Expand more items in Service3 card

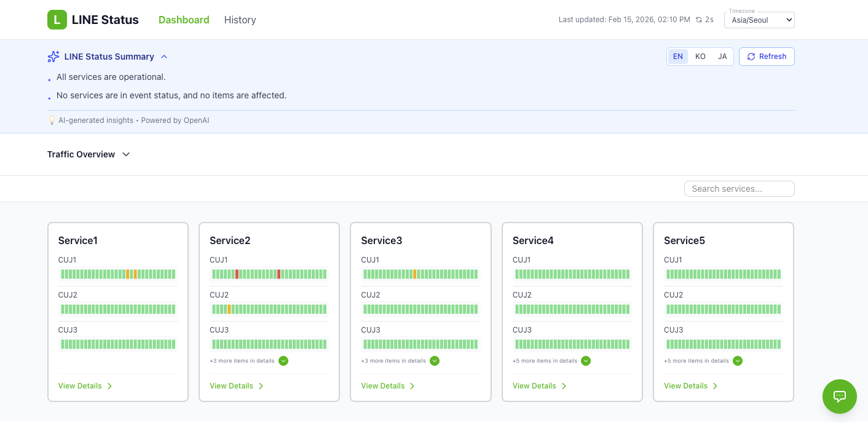(435, 361)
